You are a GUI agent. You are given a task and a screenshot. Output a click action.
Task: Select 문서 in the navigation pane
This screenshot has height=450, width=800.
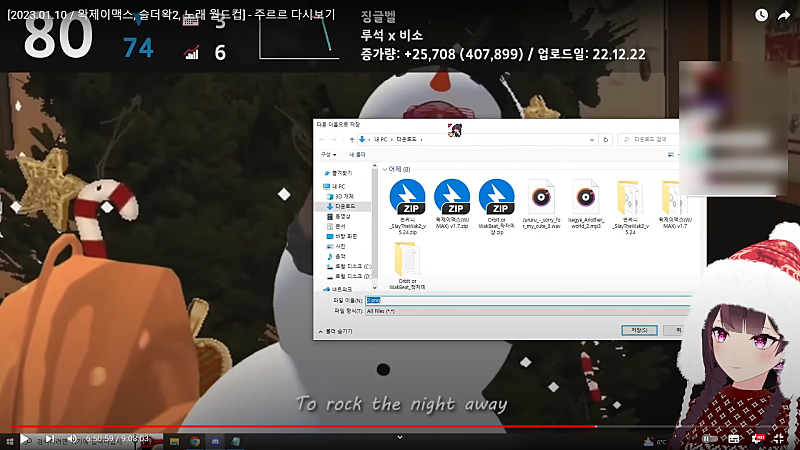click(x=336, y=226)
